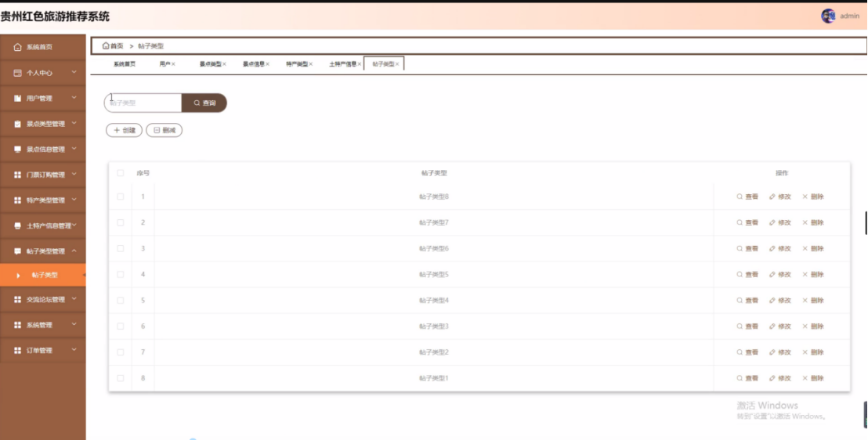
Task: Expand 景点信息管理 using its chevron
Action: tap(74, 149)
